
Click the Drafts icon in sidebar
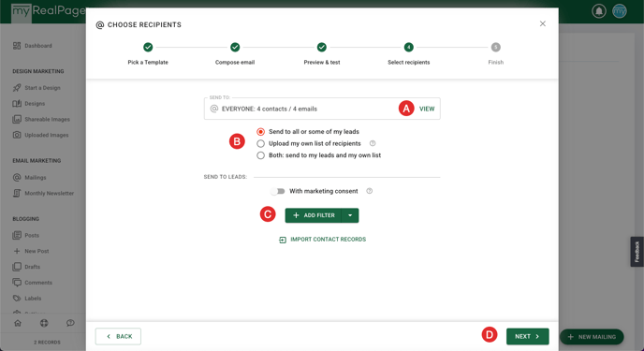pos(17,267)
